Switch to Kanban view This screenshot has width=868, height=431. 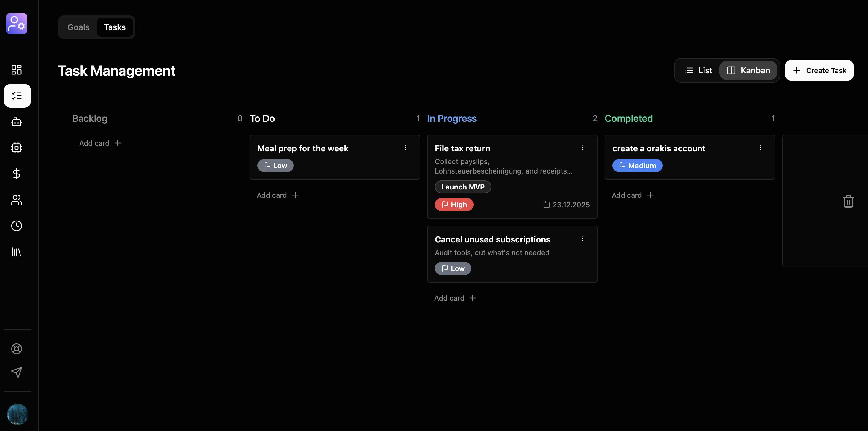[x=748, y=70]
